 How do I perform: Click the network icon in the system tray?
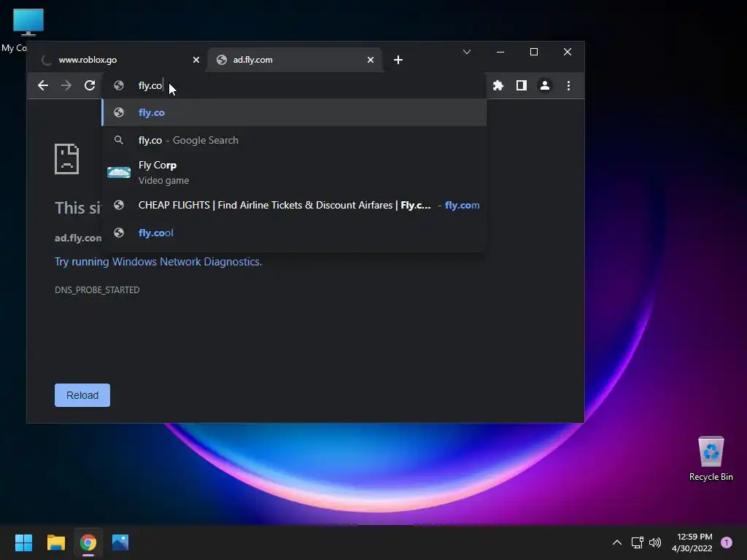point(638,542)
